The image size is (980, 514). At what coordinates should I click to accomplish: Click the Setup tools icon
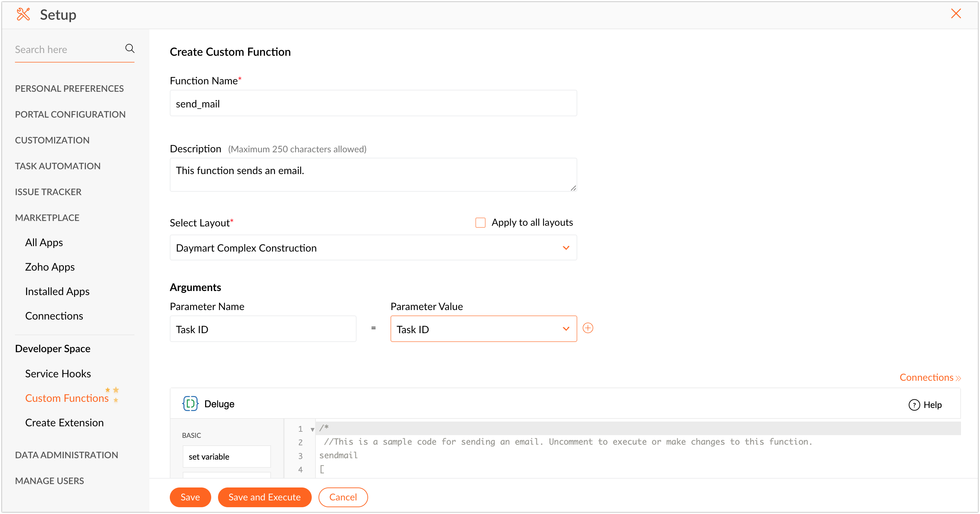[x=23, y=15]
